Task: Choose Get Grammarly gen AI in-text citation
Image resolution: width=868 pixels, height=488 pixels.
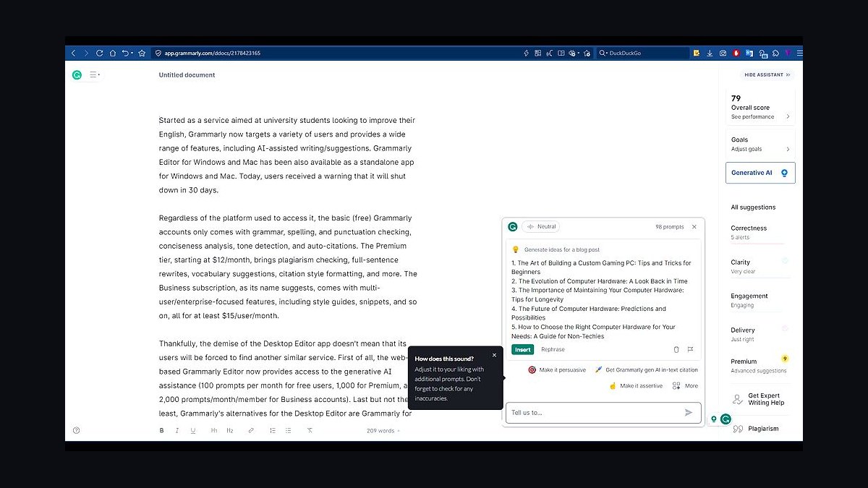Action: pos(646,369)
